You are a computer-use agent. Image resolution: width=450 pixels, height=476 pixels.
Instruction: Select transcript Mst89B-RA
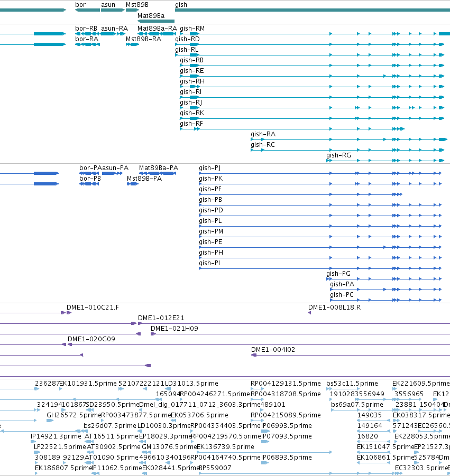[x=143, y=39]
